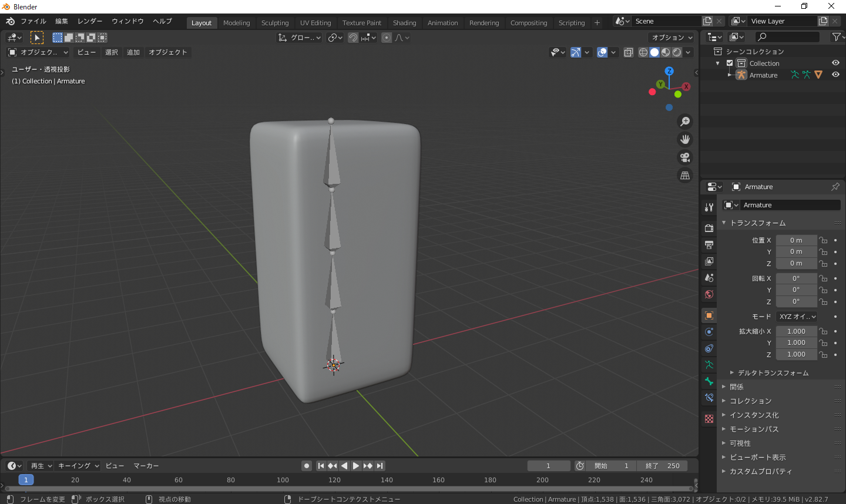Select the tweak cursor tool icon

pos(37,38)
